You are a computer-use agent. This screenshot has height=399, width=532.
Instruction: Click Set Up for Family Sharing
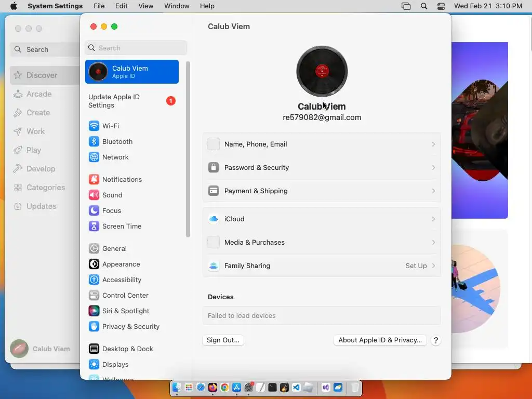pyautogui.click(x=420, y=266)
